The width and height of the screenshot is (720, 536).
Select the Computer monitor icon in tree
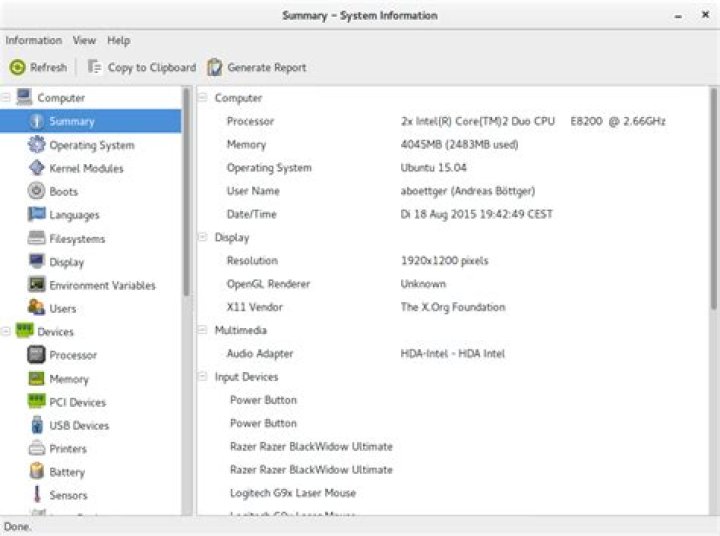24,97
